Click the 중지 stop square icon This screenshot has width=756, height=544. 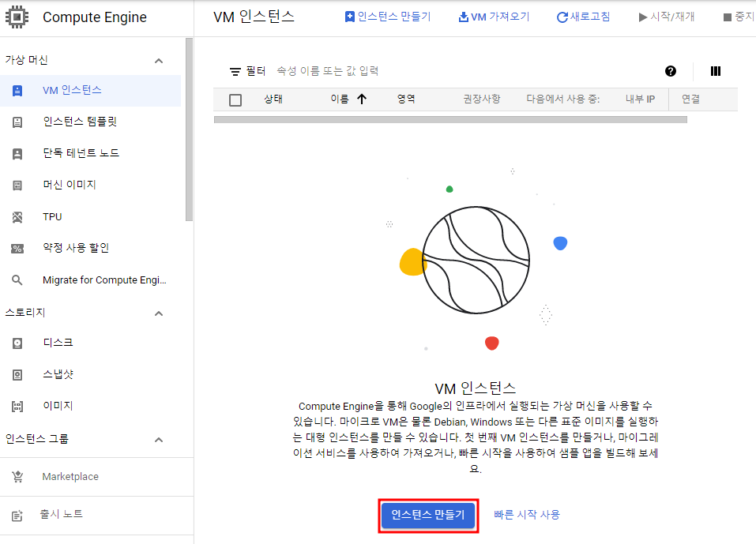pos(728,17)
